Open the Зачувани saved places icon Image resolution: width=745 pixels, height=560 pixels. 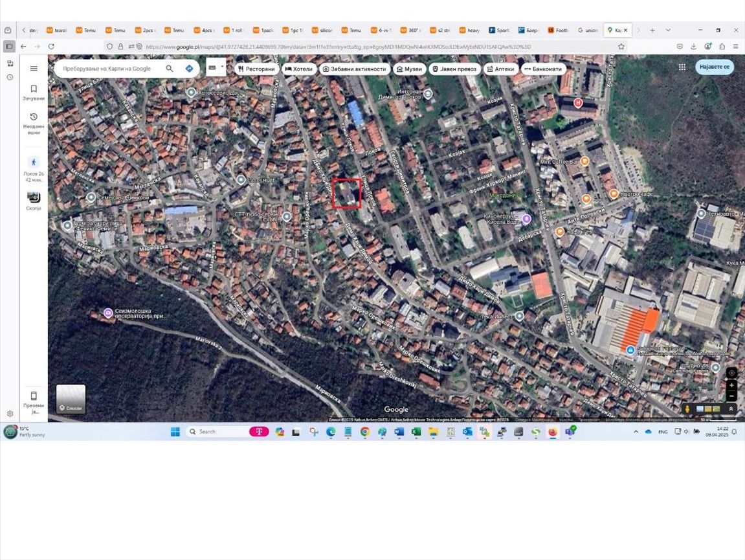tap(34, 89)
